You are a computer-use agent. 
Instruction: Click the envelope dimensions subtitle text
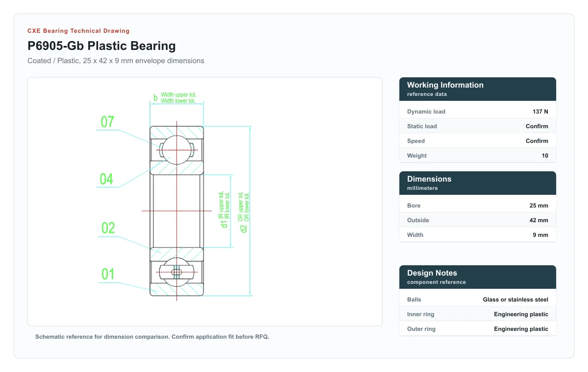(x=116, y=61)
